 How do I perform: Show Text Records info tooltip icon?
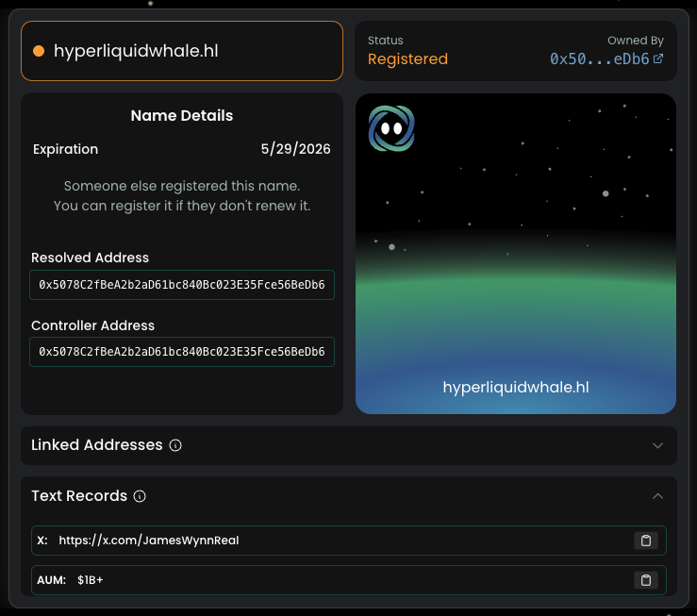tap(140, 496)
